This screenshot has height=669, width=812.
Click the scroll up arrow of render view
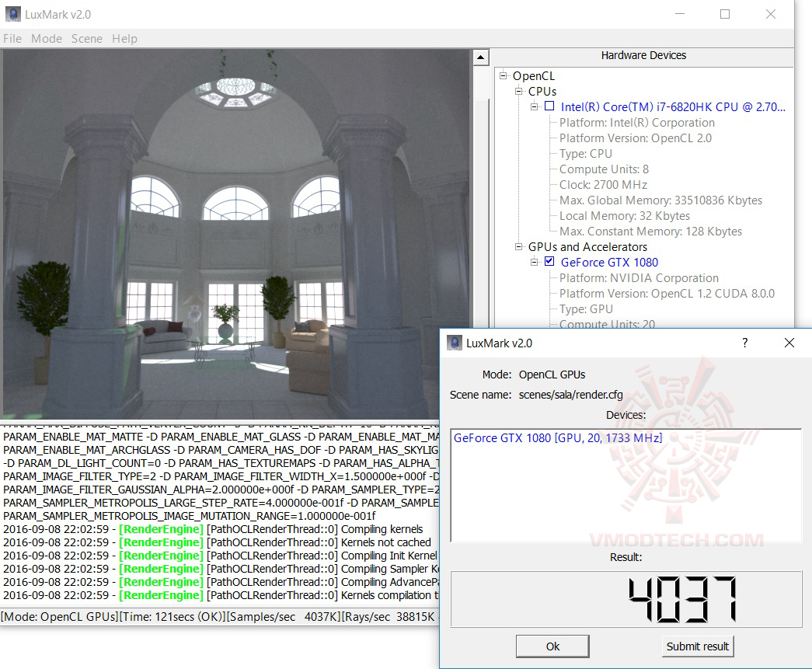click(x=480, y=57)
